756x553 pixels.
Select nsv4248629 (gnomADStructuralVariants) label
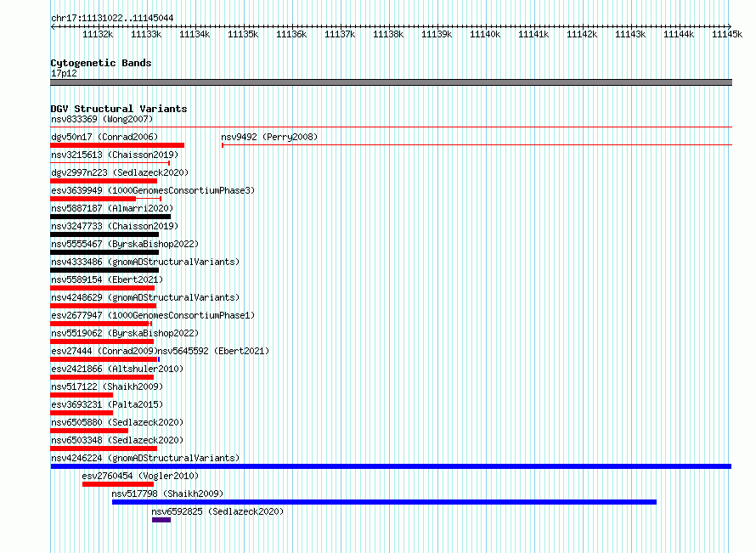[x=145, y=297]
